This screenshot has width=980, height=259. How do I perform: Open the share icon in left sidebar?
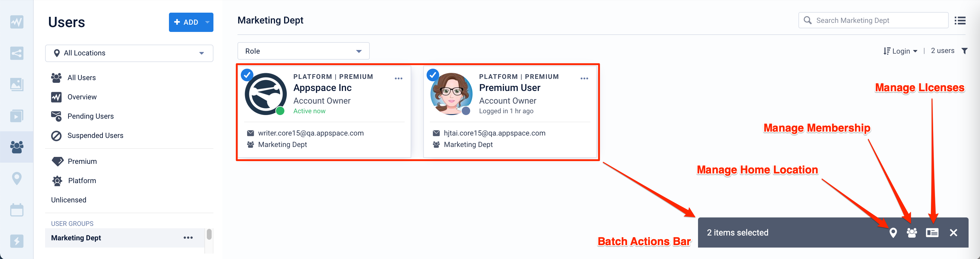(x=17, y=53)
